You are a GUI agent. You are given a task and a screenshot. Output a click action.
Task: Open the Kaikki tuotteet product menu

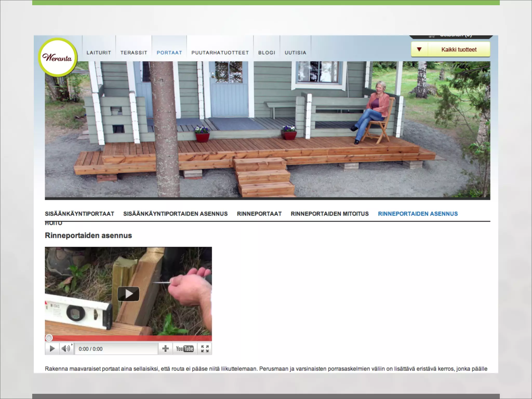tap(459, 50)
